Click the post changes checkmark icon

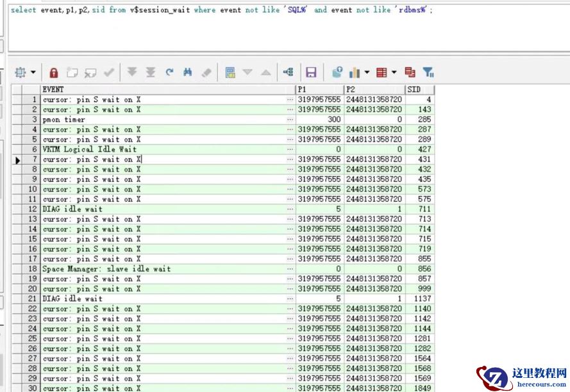pyautogui.click(x=109, y=72)
